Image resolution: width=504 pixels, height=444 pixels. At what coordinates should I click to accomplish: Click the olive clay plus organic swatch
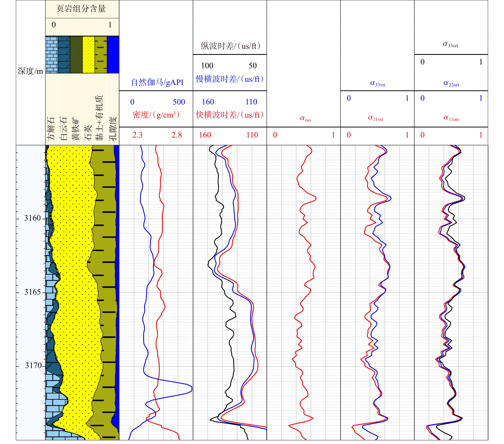(x=101, y=55)
